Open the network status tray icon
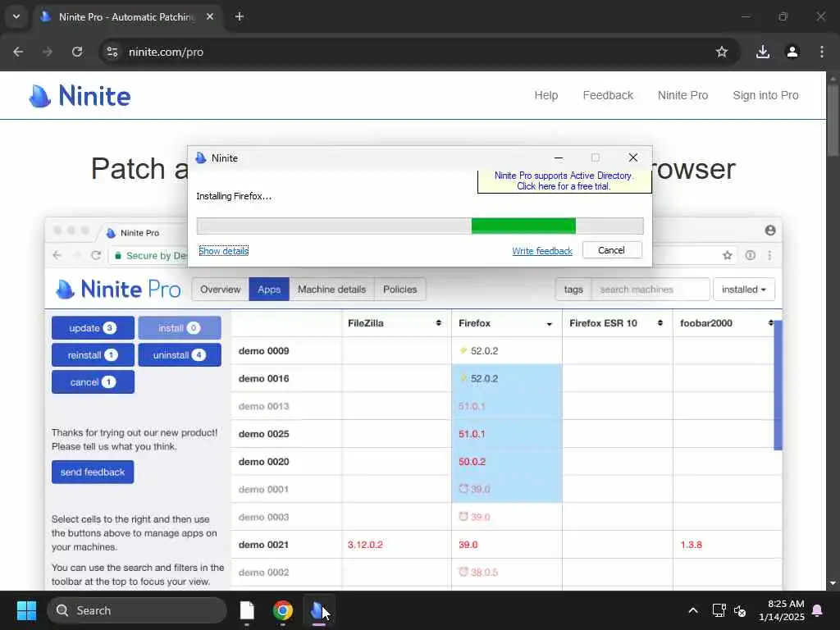This screenshot has height=630, width=840. pos(719,610)
